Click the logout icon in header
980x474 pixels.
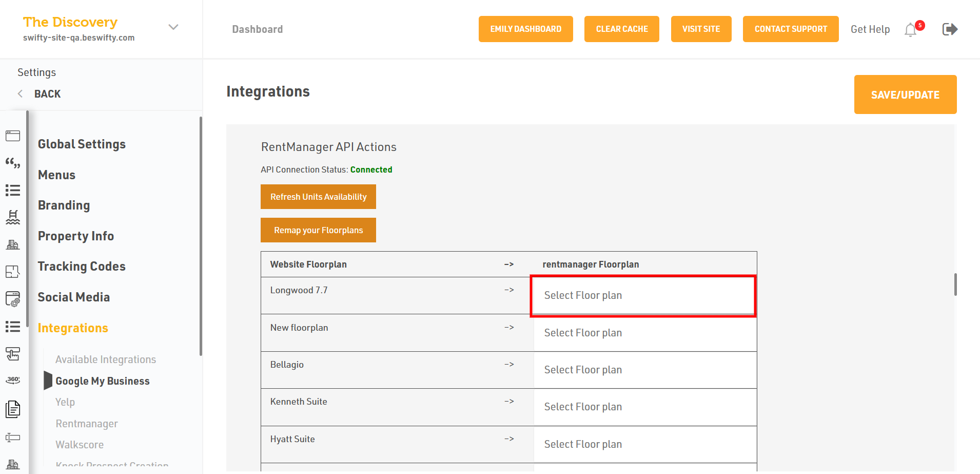point(950,29)
